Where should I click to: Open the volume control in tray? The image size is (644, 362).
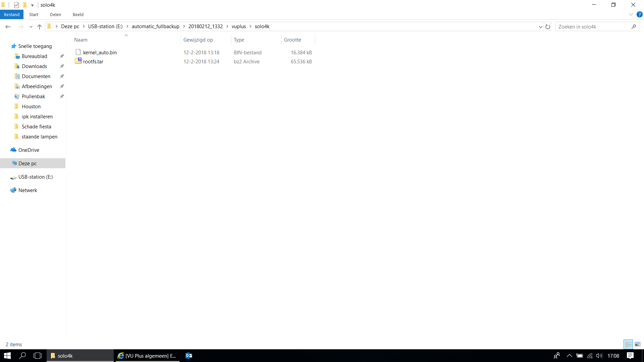(599, 356)
